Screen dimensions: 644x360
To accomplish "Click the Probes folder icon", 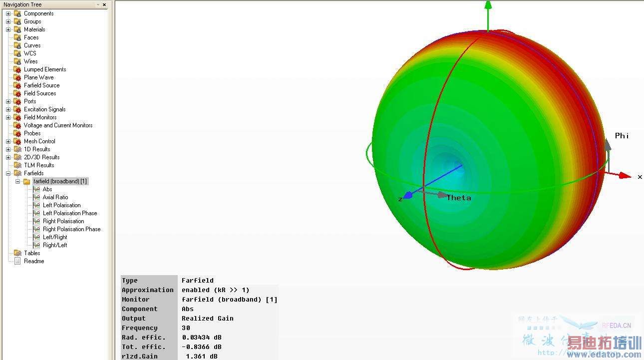I will pos(17,133).
